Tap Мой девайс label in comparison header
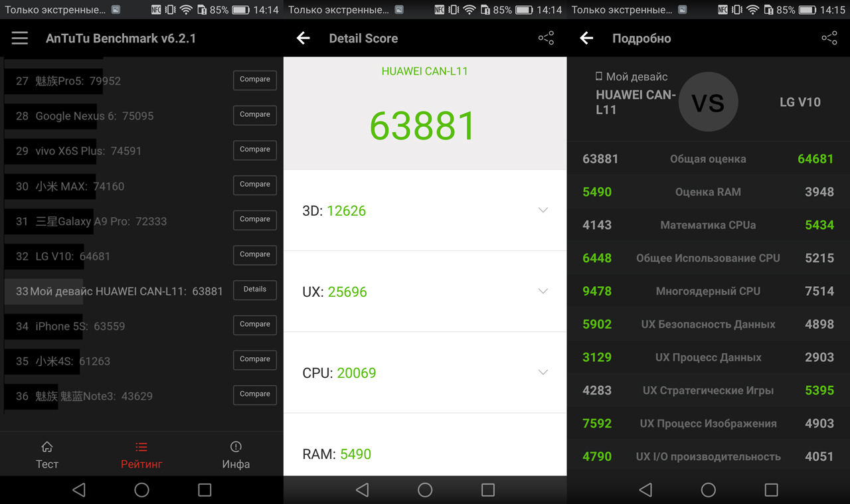The image size is (850, 504). click(x=632, y=76)
